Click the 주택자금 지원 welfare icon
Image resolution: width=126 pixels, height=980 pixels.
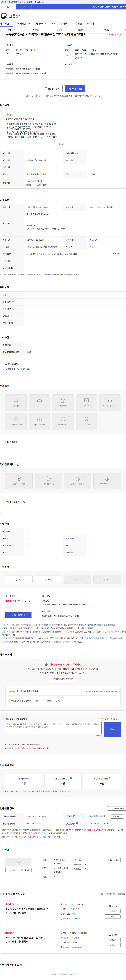point(16,421)
